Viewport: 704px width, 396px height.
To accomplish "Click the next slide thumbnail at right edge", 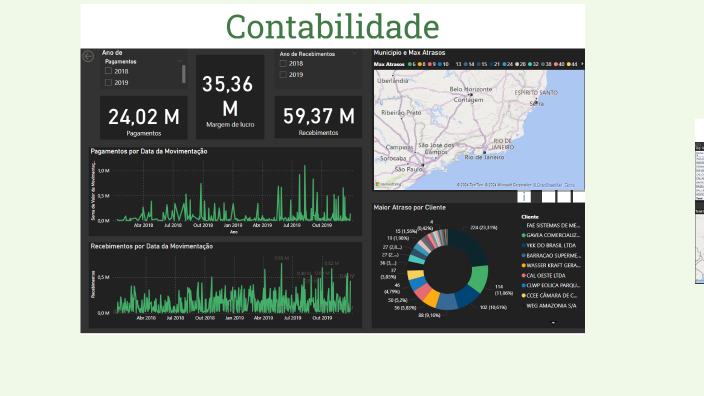I will click(699, 202).
